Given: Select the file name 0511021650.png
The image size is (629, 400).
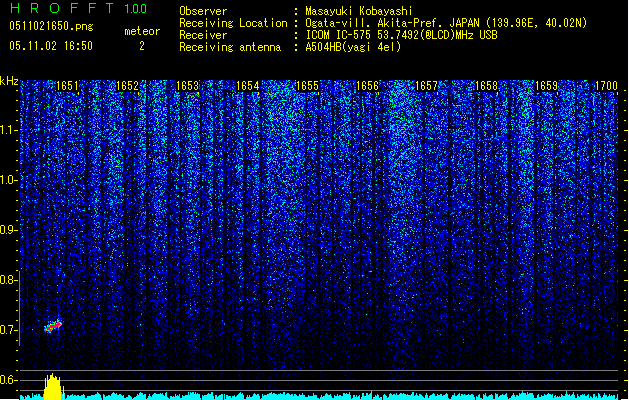Looking at the screenshot, I should [x=51, y=26].
